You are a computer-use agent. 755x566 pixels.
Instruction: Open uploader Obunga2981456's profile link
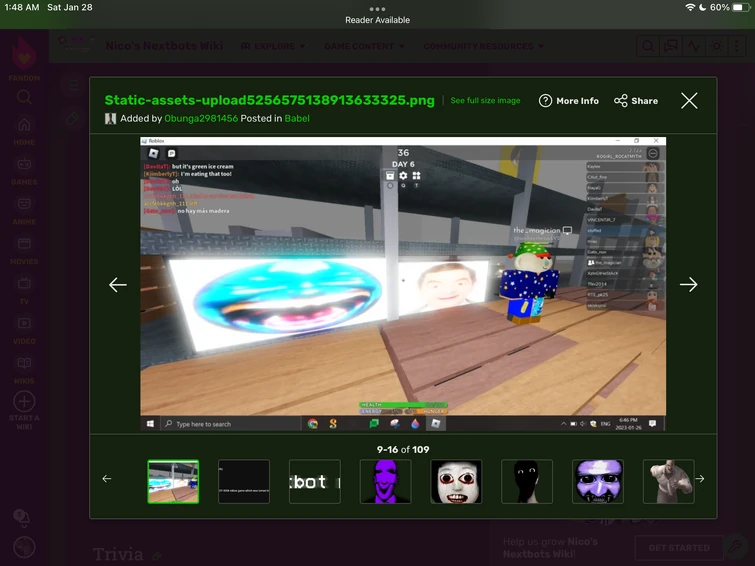click(201, 118)
